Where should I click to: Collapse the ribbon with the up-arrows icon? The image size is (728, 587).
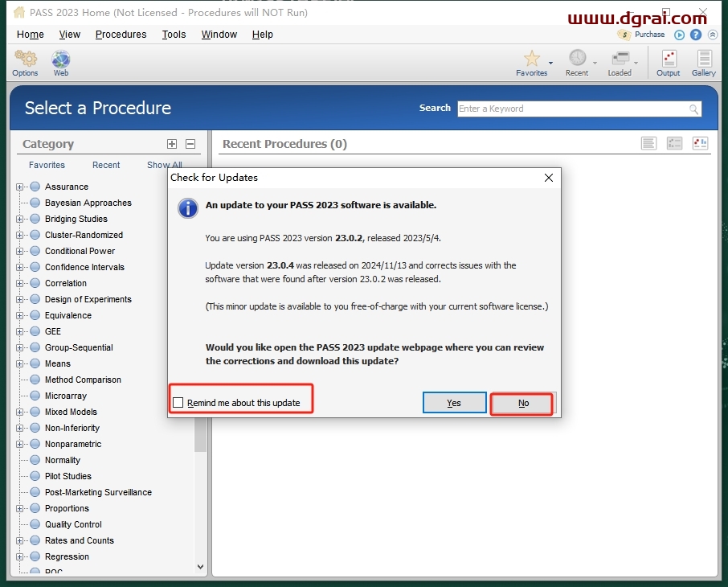point(712,35)
